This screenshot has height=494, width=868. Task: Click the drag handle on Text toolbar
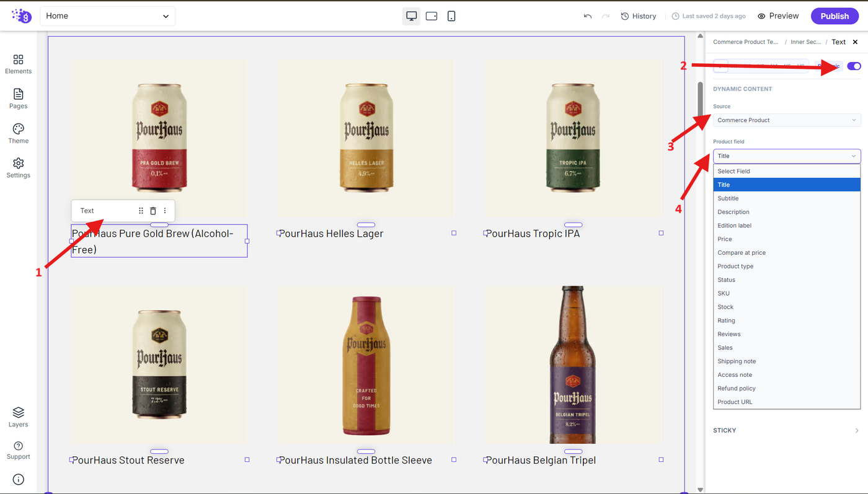(x=141, y=211)
